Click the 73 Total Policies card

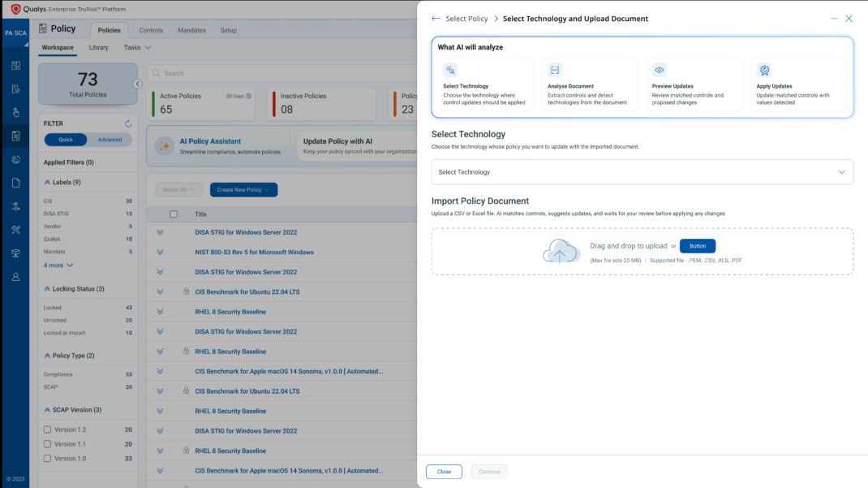(x=88, y=84)
